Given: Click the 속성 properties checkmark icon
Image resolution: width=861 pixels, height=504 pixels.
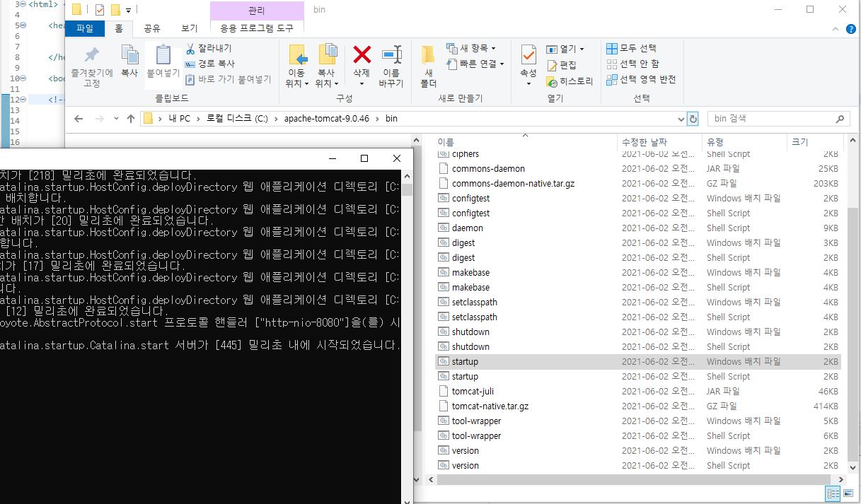Looking at the screenshot, I should (528, 55).
